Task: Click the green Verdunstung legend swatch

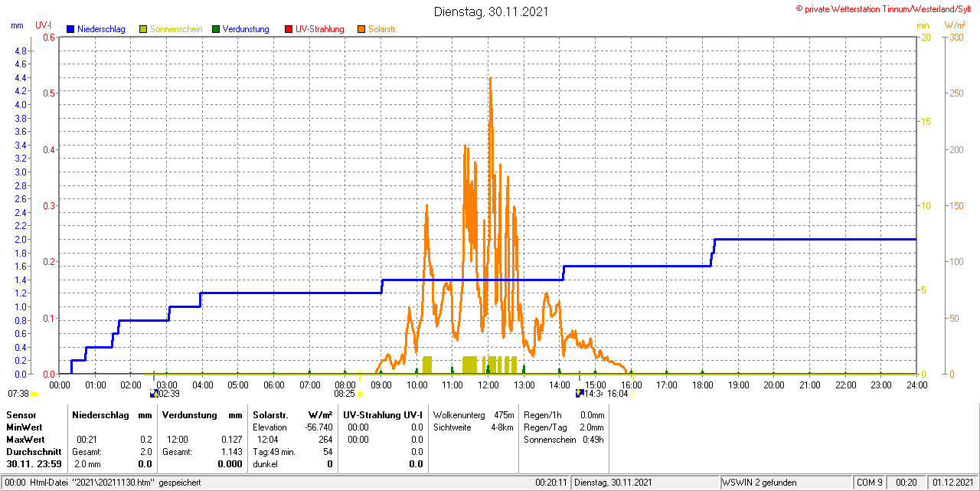Action: pyautogui.click(x=216, y=29)
